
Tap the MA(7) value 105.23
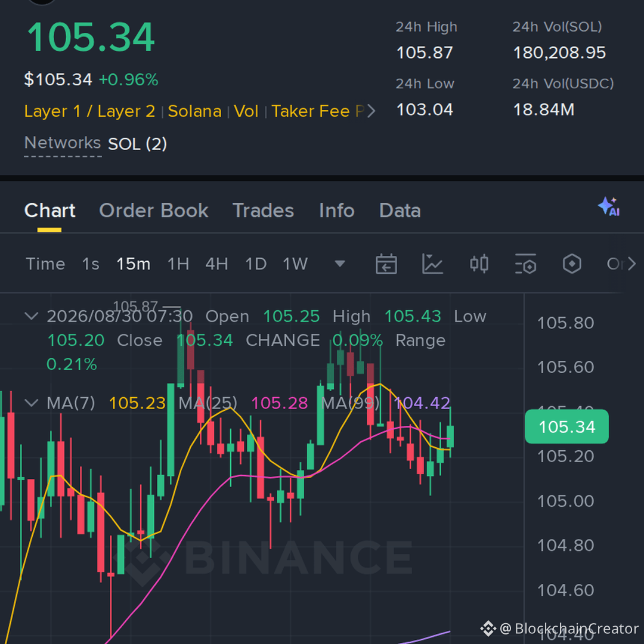coord(137,403)
